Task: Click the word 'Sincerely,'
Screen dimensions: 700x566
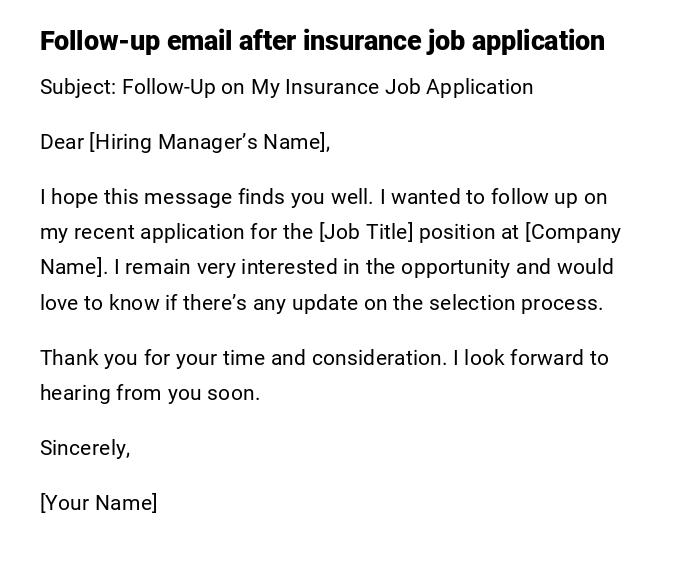Action: [85, 448]
